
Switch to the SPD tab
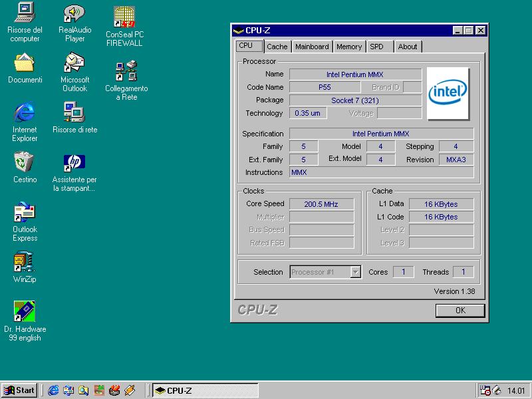coord(380,47)
